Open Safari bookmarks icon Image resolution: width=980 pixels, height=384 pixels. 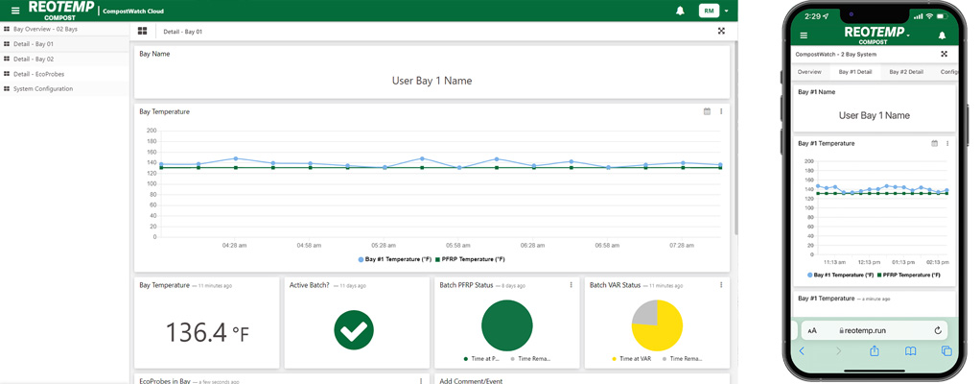point(911,351)
